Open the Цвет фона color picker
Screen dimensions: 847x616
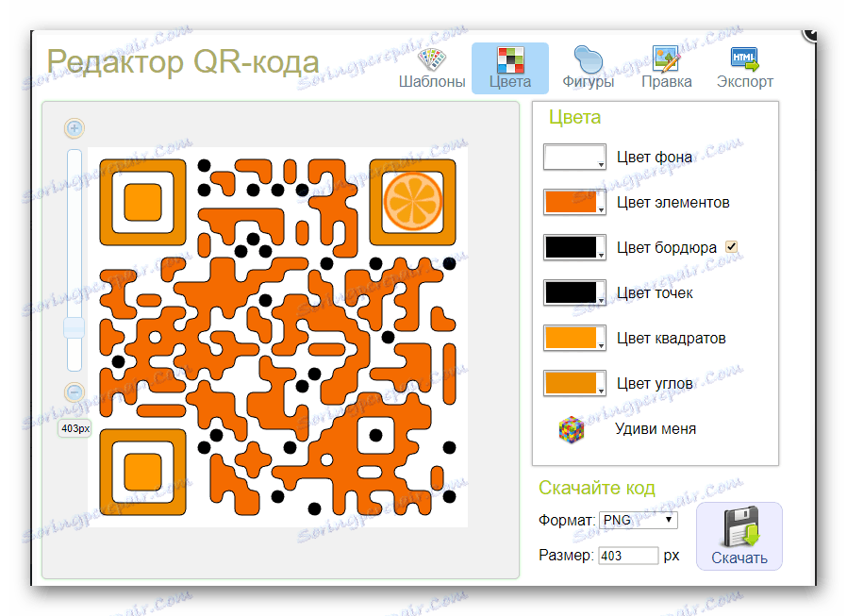[574, 158]
